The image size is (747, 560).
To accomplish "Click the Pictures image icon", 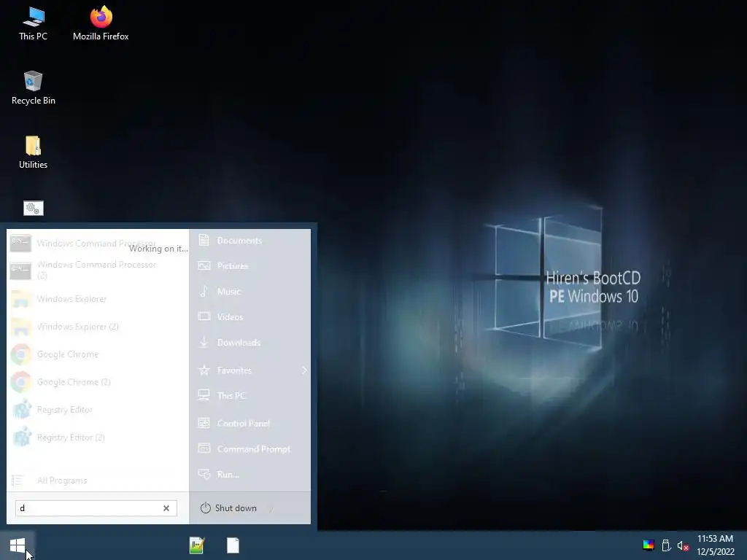I will [204, 265].
